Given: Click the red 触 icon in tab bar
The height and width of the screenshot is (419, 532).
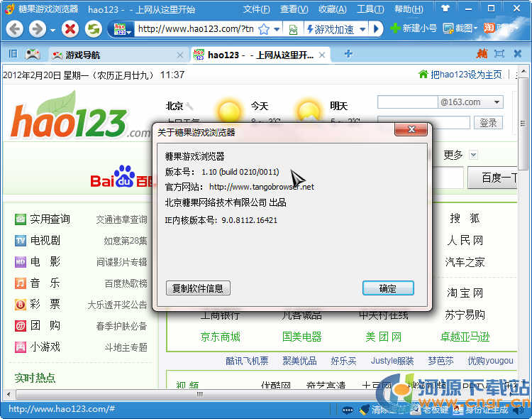Looking at the screenshot, I should (x=482, y=54).
